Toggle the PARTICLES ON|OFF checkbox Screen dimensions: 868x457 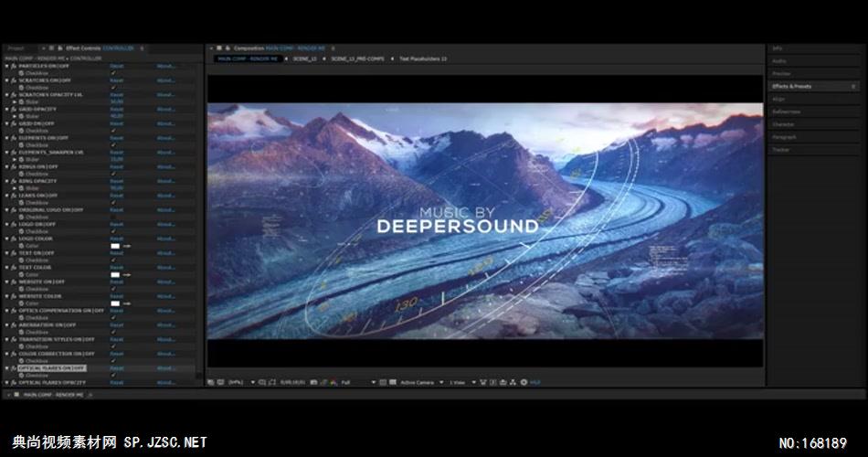[x=113, y=73]
